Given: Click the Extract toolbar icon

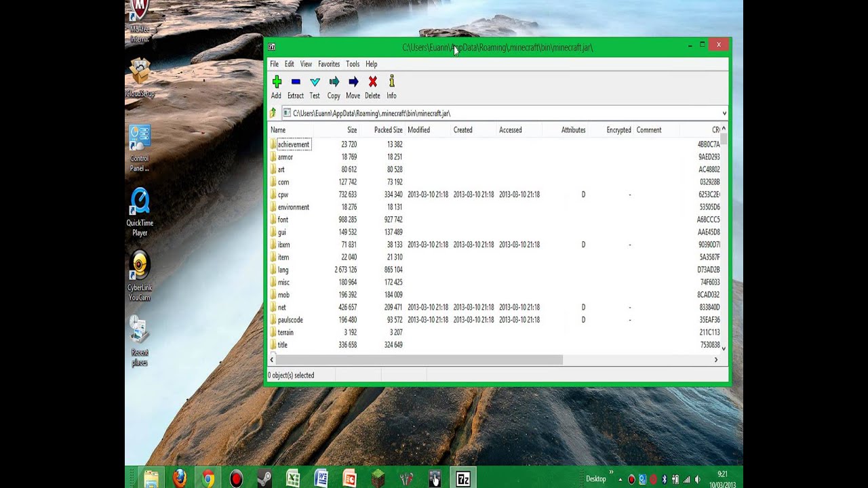Looking at the screenshot, I should 296,82.
